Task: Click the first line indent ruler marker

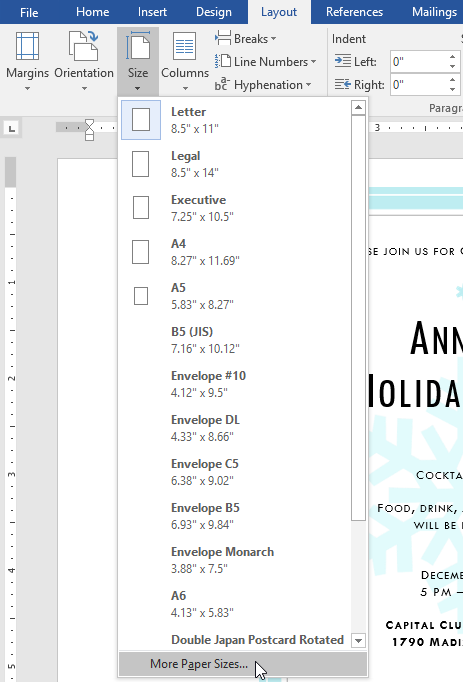Action: (89, 123)
